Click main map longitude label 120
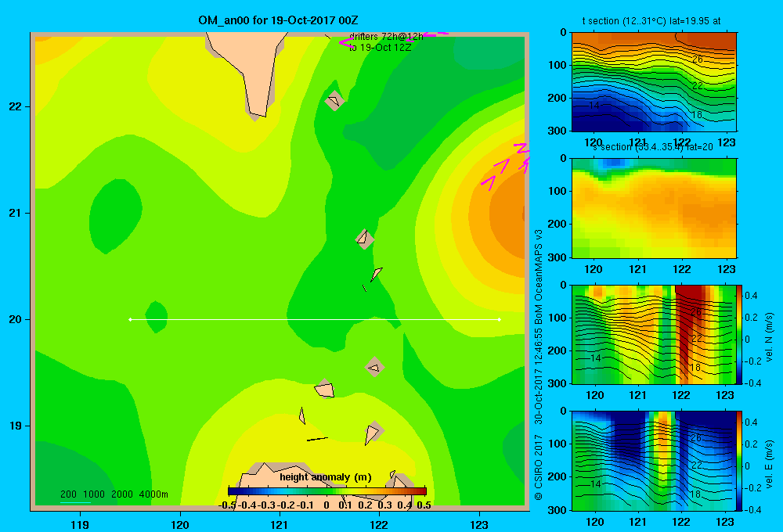Screen dimensions: 783x532 click(x=180, y=524)
